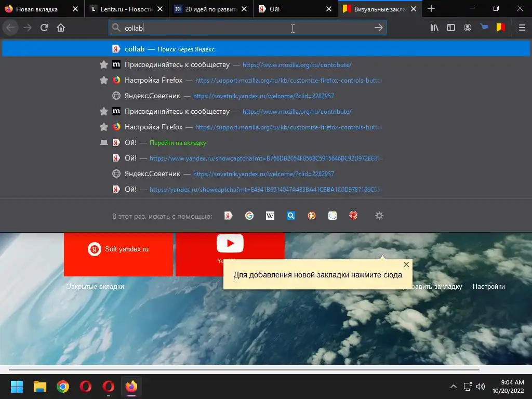This screenshot has width=532, height=399.
Task: Open the Library bookmarks icon
Action: (434, 28)
